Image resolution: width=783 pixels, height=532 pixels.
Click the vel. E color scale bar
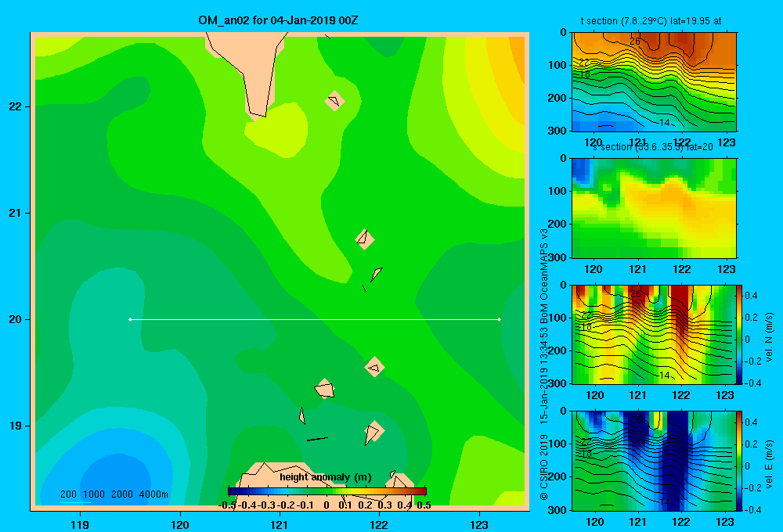tap(739, 461)
